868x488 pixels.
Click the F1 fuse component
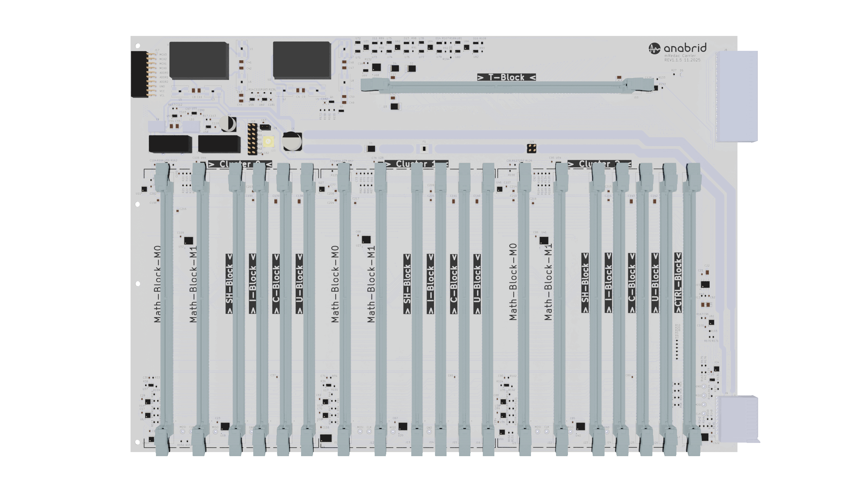[x=424, y=148]
